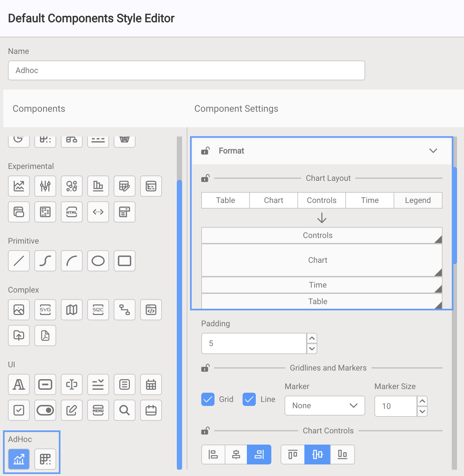Viewport: 464px width, 476px height.
Task: Select the Experimental bar chart component
Action: (x=98, y=186)
